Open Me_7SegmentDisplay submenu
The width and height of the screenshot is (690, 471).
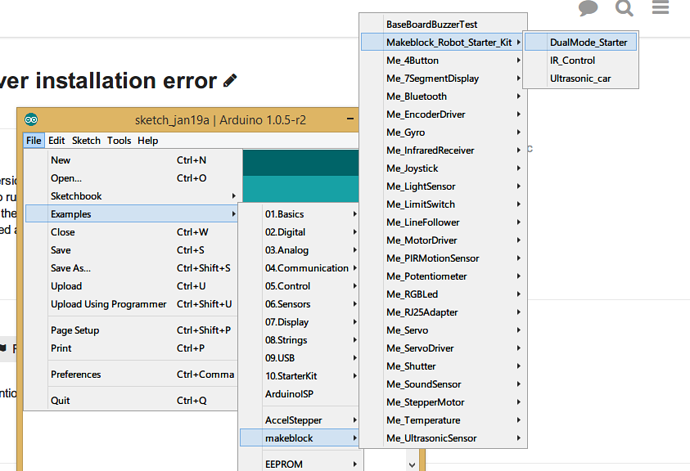point(443,78)
